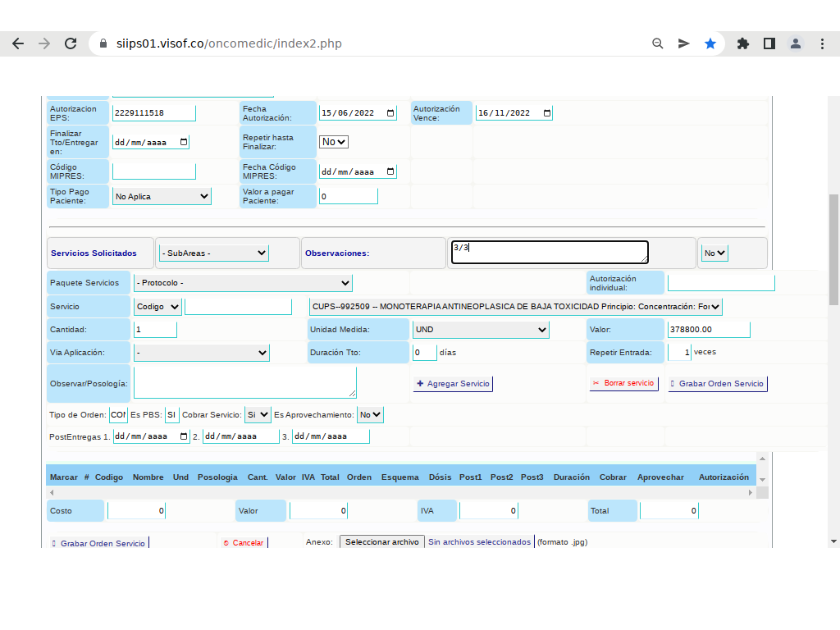
Task: Expand the Tipo Pago Paciente dropdown
Action: (x=162, y=197)
